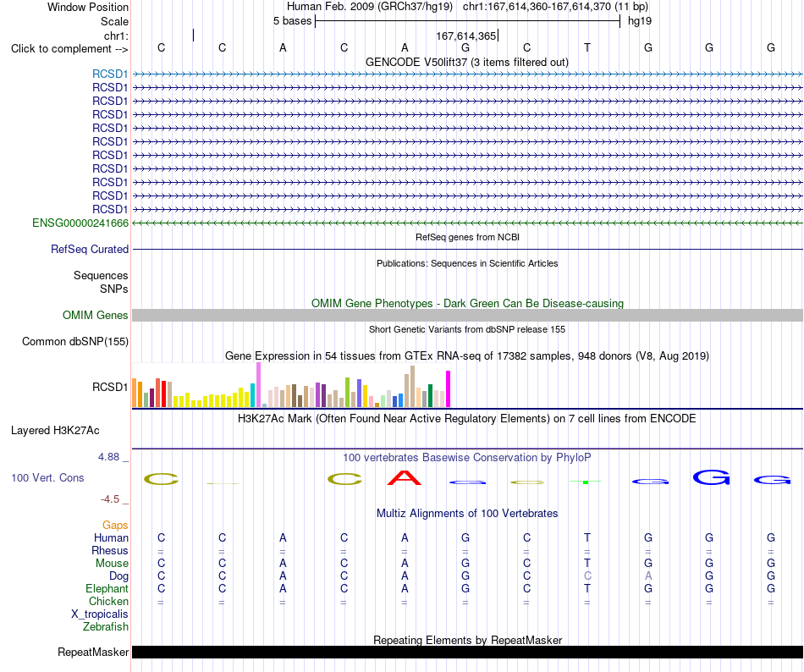Click the light-blue RCSD1 label at top
Screen dimensions: 804x672
[110, 74]
